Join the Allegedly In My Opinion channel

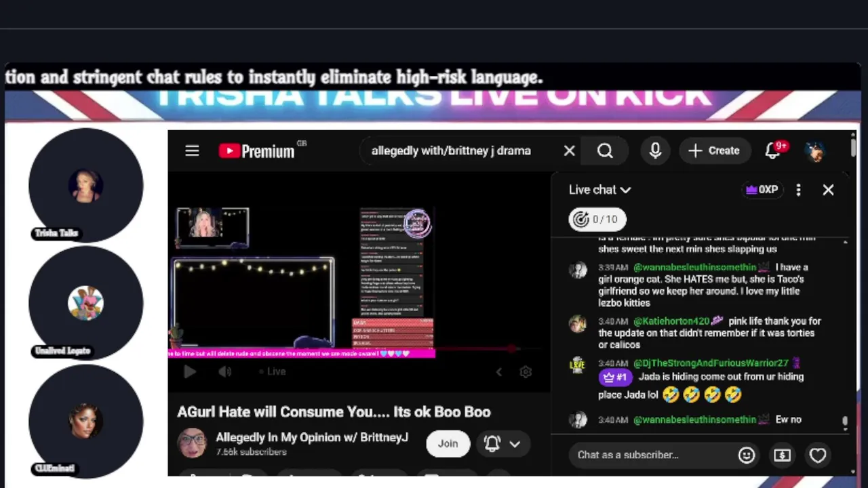448,443
